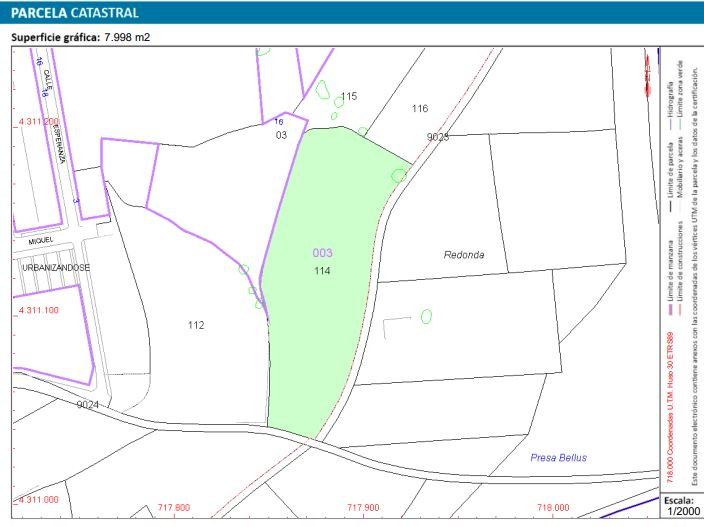Click road parcel 9024 label
704x527 pixels.
tap(88, 405)
